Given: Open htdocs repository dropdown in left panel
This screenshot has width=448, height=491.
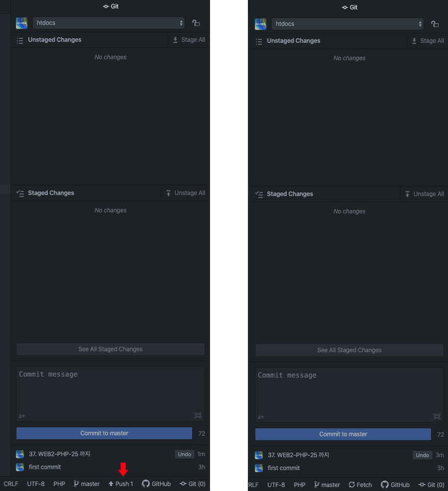Looking at the screenshot, I should (x=109, y=23).
